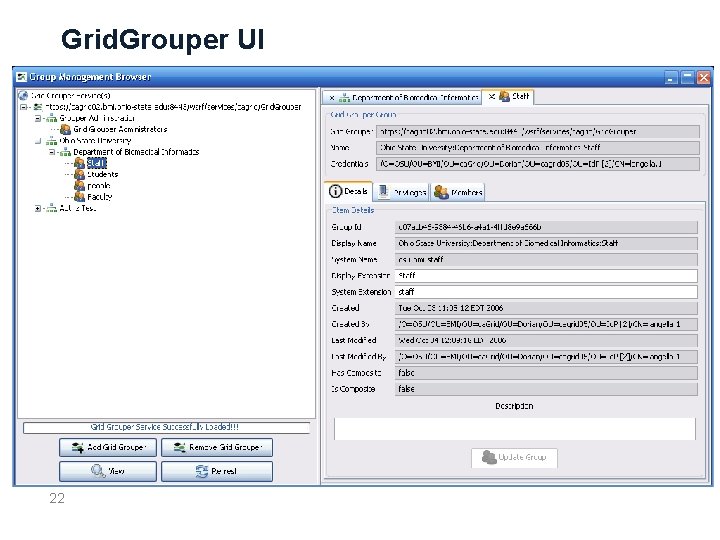This screenshot has width=720, height=540.
Task: Click the info icon on Details tab
Action: (336, 191)
